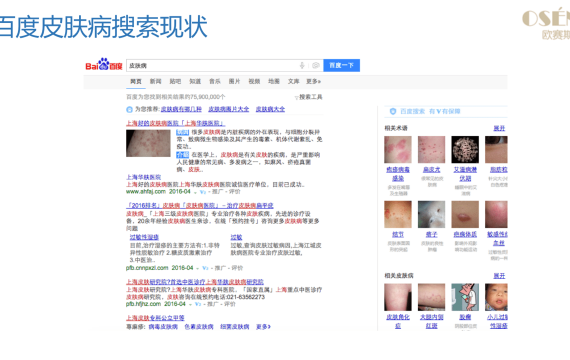Open result titled 上海好的皮肤病医院
The width and height of the screenshot is (570, 360).
point(176,123)
